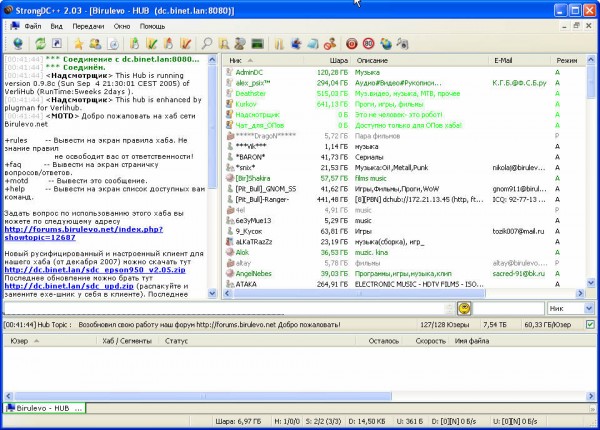This screenshot has height=430, width=600.
Task: Click the magnifier Search toolbar icon
Action: [x=207, y=43]
